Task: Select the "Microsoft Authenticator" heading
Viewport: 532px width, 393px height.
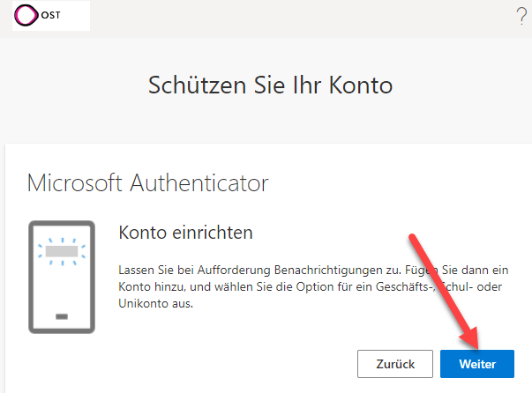Action: (x=148, y=183)
